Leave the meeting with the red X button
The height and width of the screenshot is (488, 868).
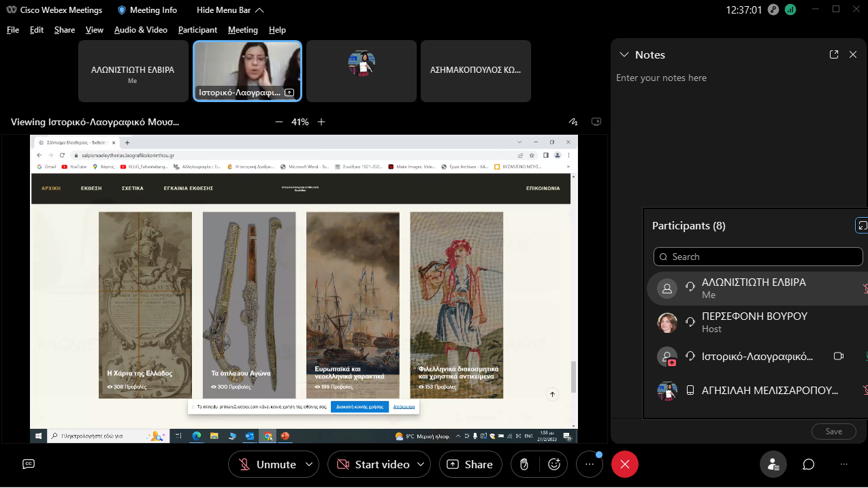(x=625, y=464)
